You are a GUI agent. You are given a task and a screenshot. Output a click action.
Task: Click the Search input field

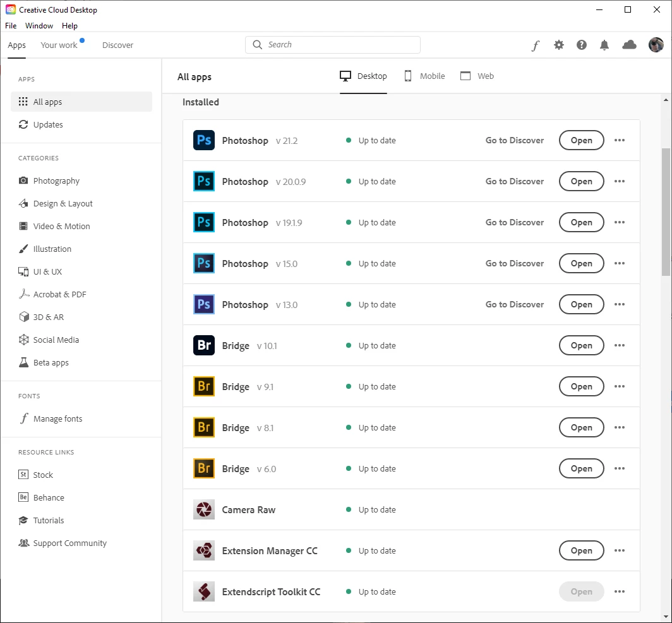pos(333,45)
